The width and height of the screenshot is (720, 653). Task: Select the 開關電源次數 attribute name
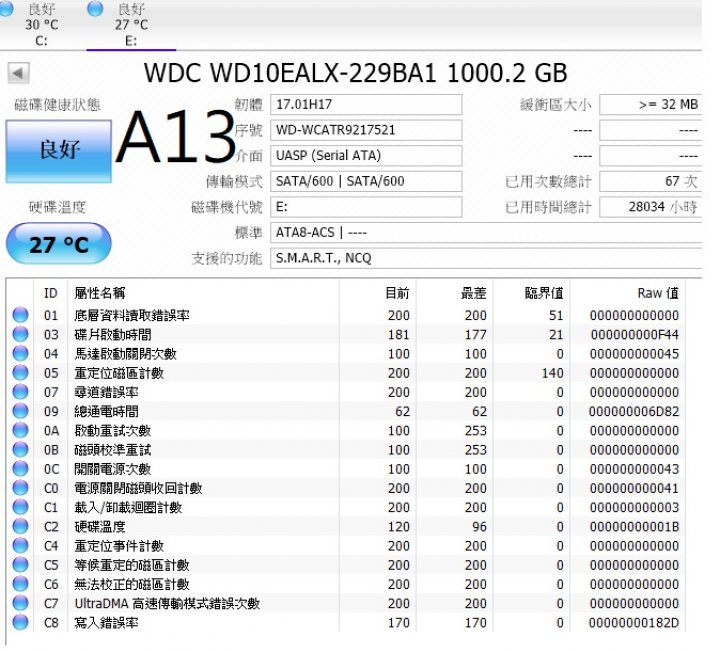coord(112,469)
